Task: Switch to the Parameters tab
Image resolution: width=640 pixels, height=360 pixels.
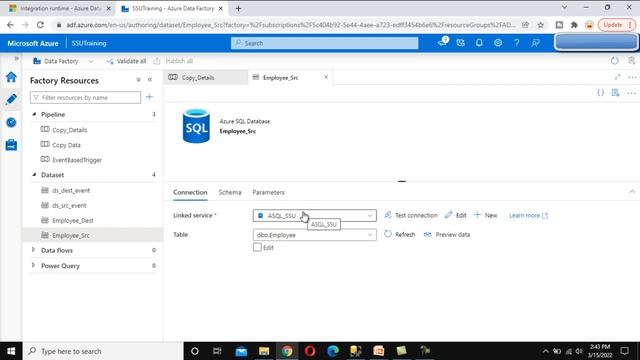Action: pyautogui.click(x=269, y=192)
